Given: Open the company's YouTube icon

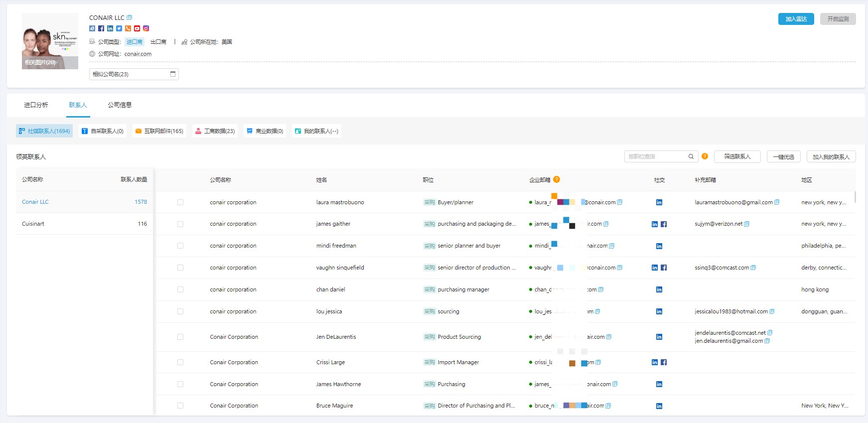Looking at the screenshot, I should pyautogui.click(x=137, y=28).
